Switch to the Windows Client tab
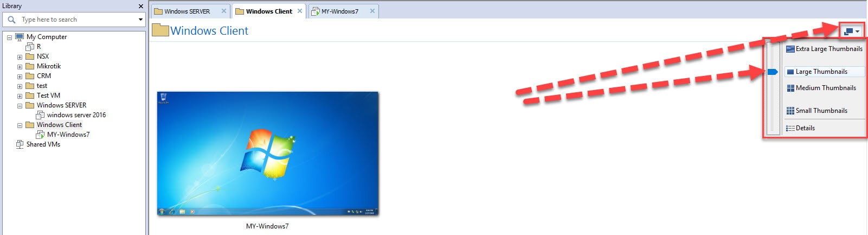Screen dimensions: 868x235 point(269,11)
